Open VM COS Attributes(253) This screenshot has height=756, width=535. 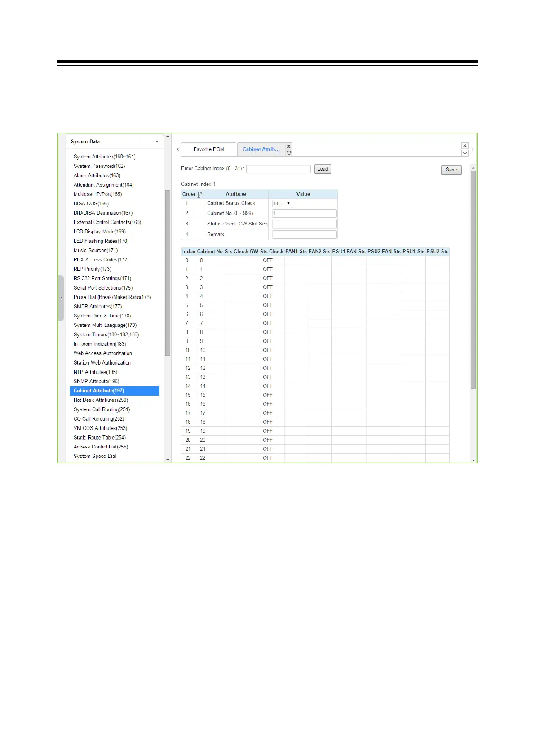click(x=100, y=428)
